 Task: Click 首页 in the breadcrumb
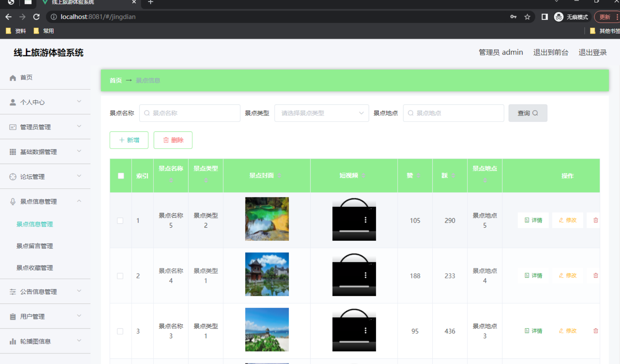click(x=116, y=80)
